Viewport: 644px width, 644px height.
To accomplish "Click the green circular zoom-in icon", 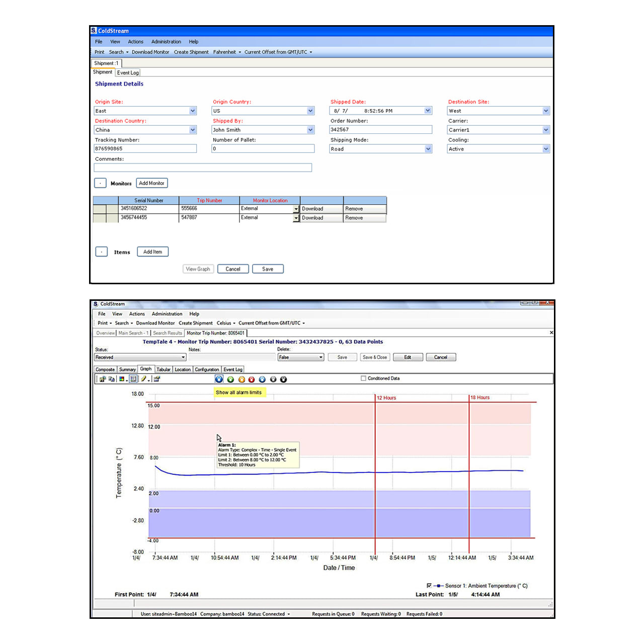I will click(x=230, y=379).
